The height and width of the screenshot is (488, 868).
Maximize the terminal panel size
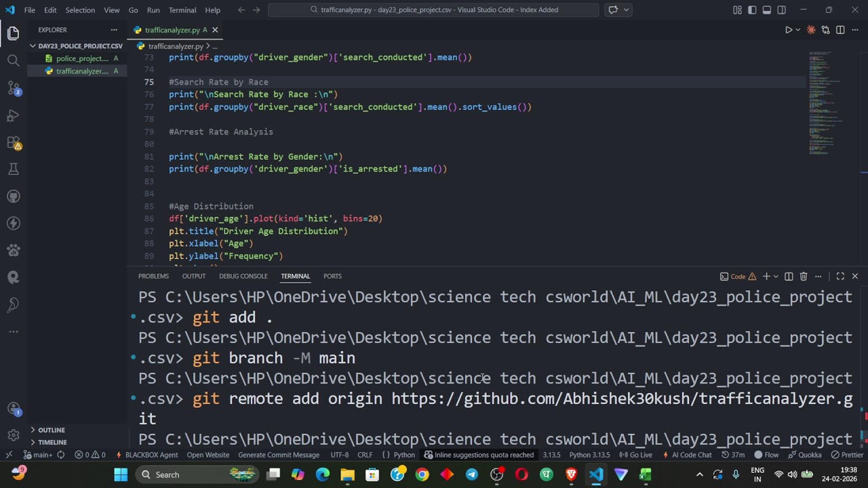tap(840, 277)
